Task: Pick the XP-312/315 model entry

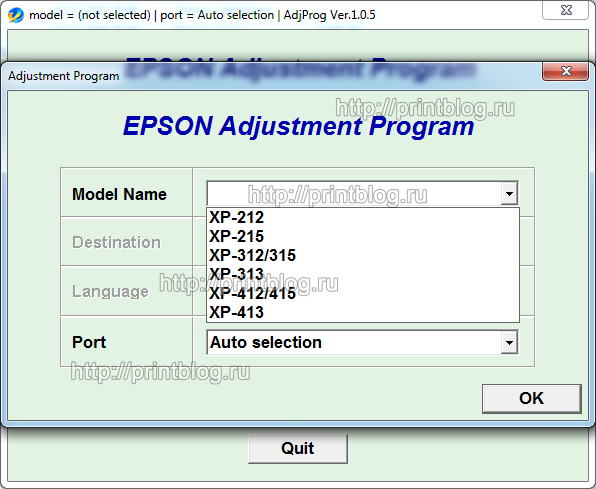Action: tap(363, 256)
